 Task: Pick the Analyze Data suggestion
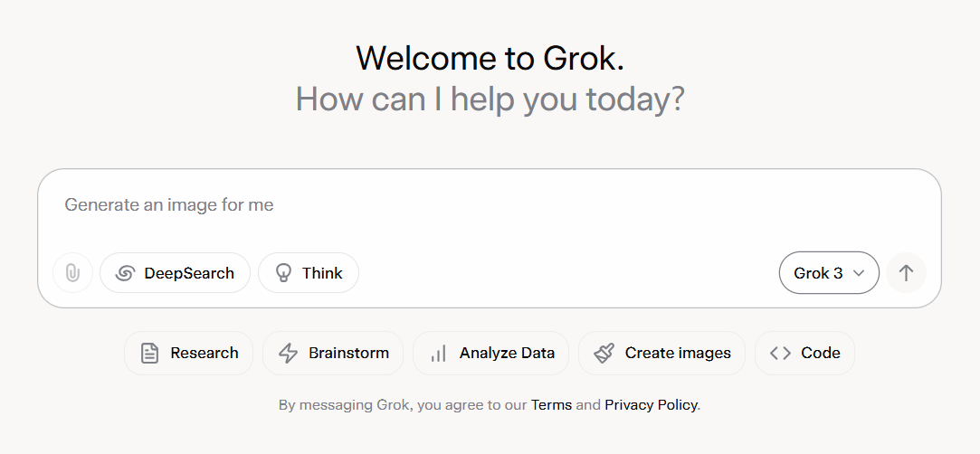[490, 354]
